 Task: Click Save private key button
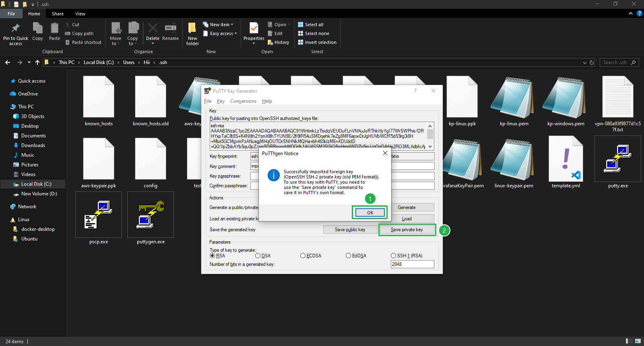407,230
